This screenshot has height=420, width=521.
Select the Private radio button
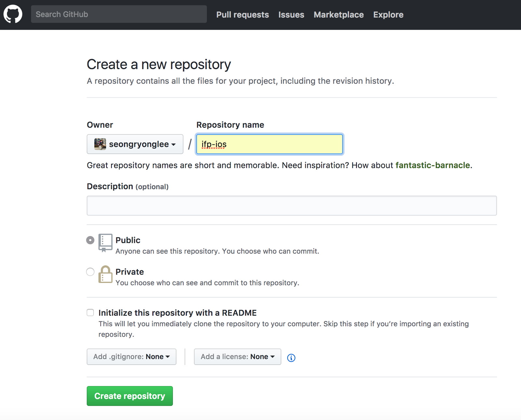pyautogui.click(x=90, y=272)
